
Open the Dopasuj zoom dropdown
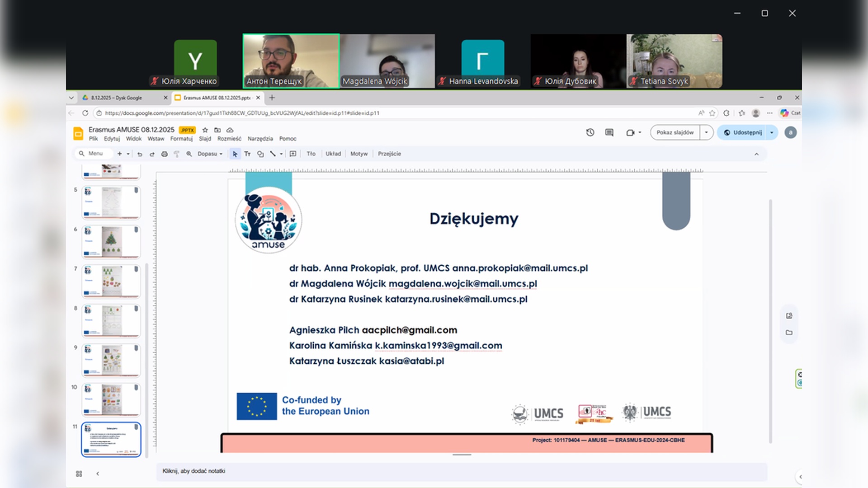click(210, 154)
